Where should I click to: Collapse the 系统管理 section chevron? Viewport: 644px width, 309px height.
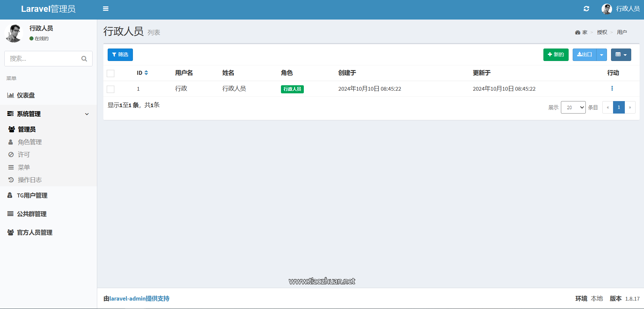pos(87,114)
